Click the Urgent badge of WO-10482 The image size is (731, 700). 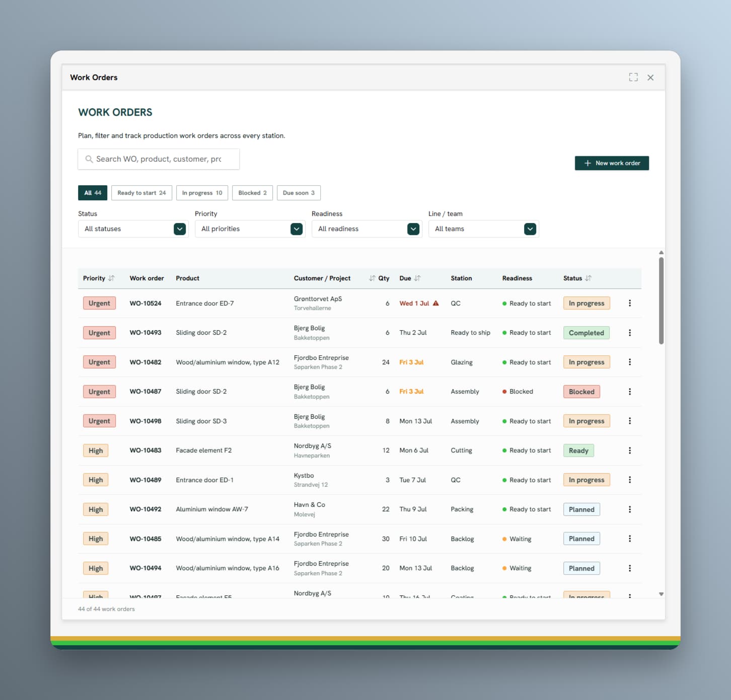click(99, 362)
